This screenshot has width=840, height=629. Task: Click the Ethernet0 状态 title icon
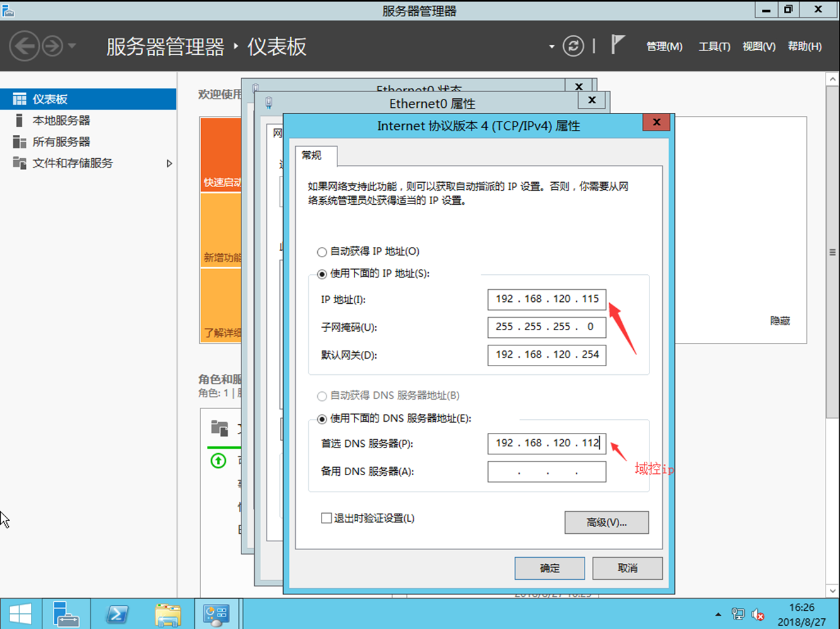[255, 88]
